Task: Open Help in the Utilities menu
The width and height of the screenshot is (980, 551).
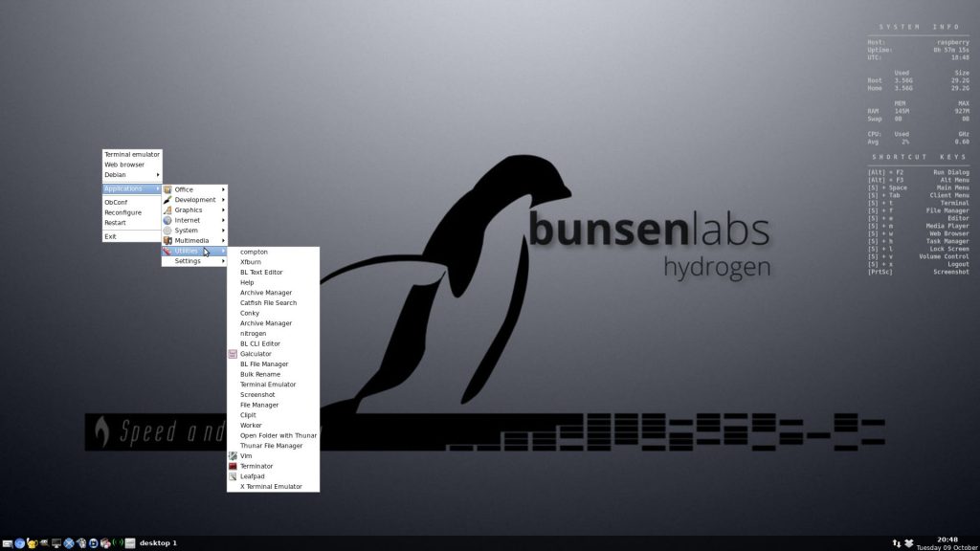Action: click(x=273, y=282)
